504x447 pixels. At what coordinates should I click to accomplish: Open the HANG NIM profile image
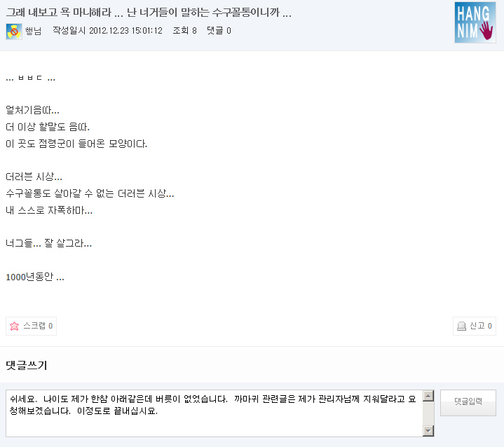(475, 22)
